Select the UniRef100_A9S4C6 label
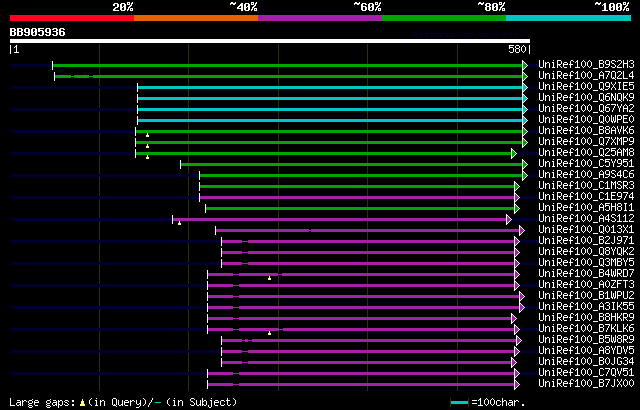Viewport: 640px width, 410px height. coord(586,175)
